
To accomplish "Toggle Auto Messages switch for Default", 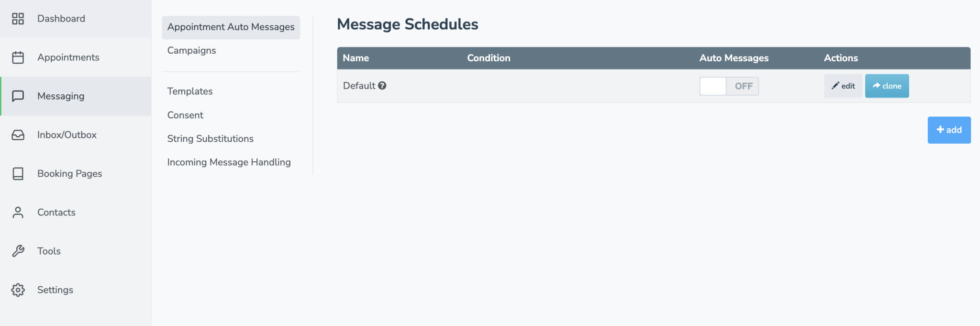I will pos(729,86).
